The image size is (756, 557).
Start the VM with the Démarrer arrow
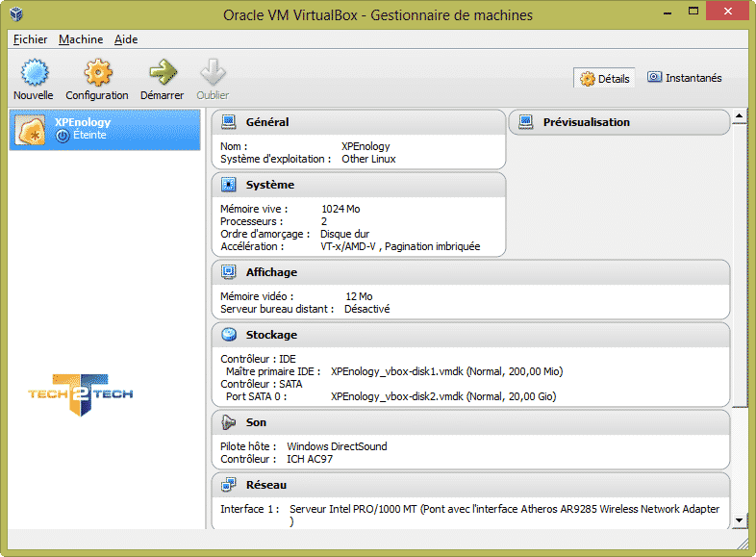point(163,72)
